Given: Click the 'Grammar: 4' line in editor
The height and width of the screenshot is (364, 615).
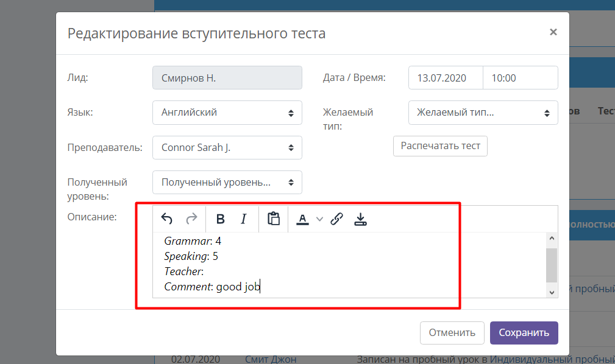Looking at the screenshot, I should coord(193,241).
